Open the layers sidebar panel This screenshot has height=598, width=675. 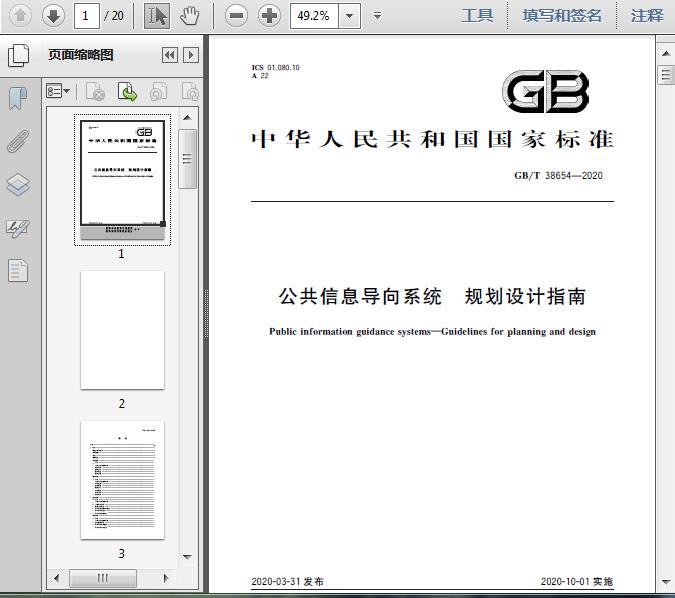[18, 185]
